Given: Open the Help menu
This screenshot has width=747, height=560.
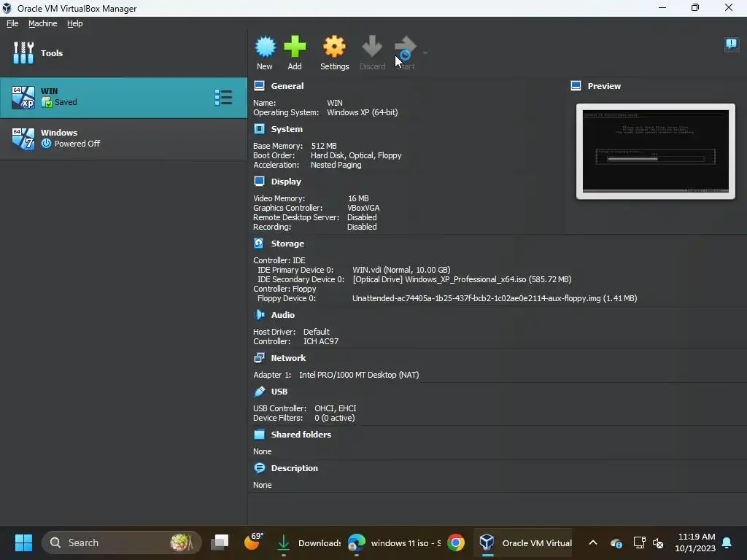Looking at the screenshot, I should point(75,23).
